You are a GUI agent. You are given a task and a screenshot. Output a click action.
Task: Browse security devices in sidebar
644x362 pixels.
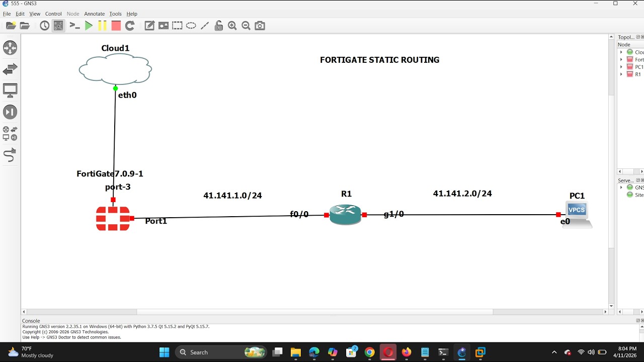10,112
